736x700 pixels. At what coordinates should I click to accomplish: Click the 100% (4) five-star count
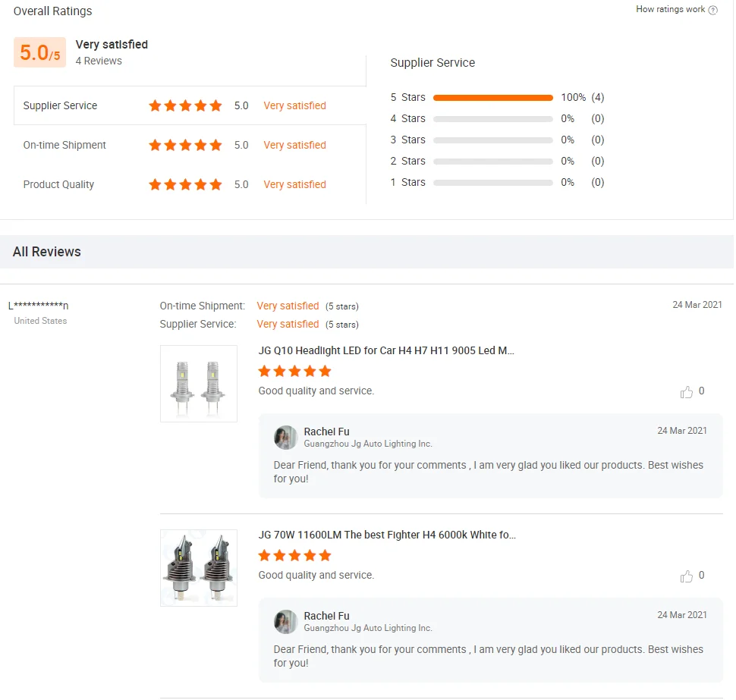coord(583,97)
